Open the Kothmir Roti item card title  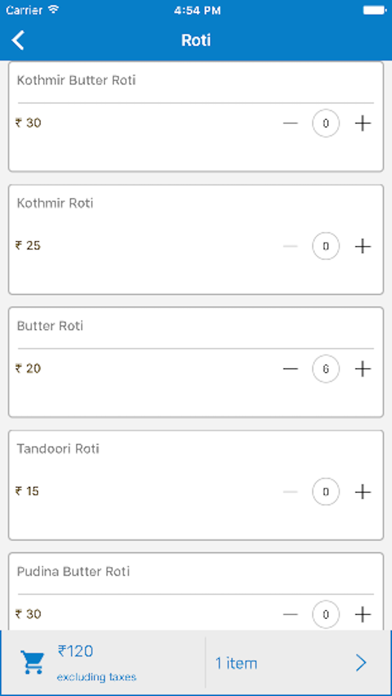[x=55, y=203]
